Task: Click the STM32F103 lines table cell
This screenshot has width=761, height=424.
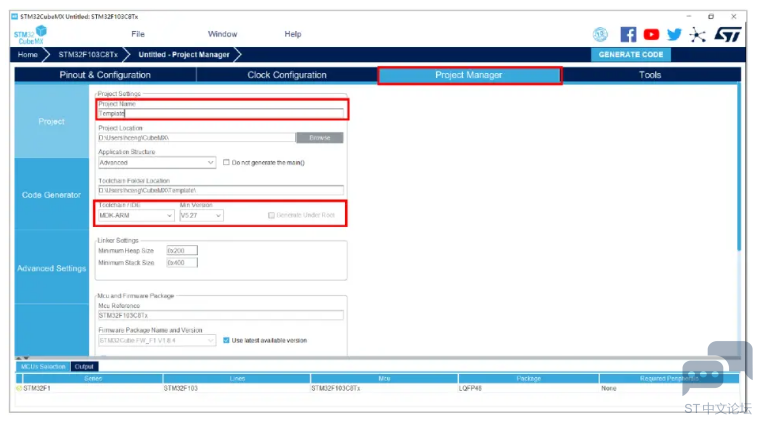Action: (x=181, y=388)
